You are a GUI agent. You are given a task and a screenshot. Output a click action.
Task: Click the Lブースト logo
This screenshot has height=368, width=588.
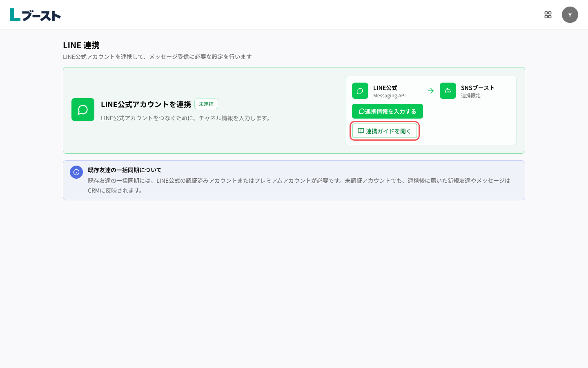(x=35, y=15)
